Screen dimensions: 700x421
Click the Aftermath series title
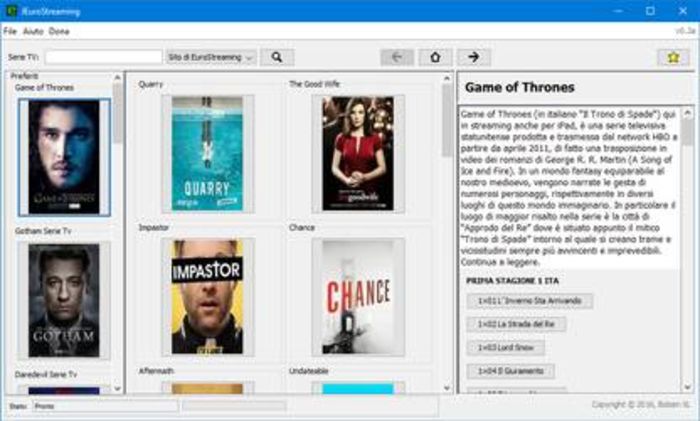click(x=156, y=371)
